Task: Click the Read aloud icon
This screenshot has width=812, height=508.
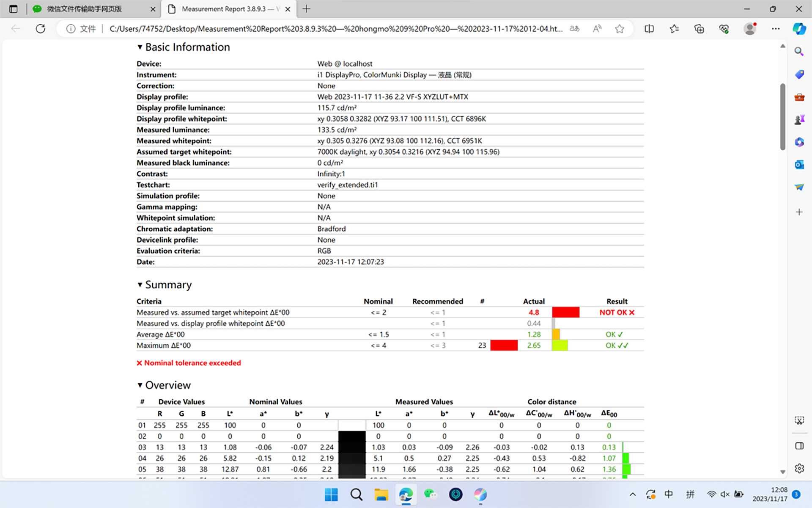Action: tap(597, 29)
